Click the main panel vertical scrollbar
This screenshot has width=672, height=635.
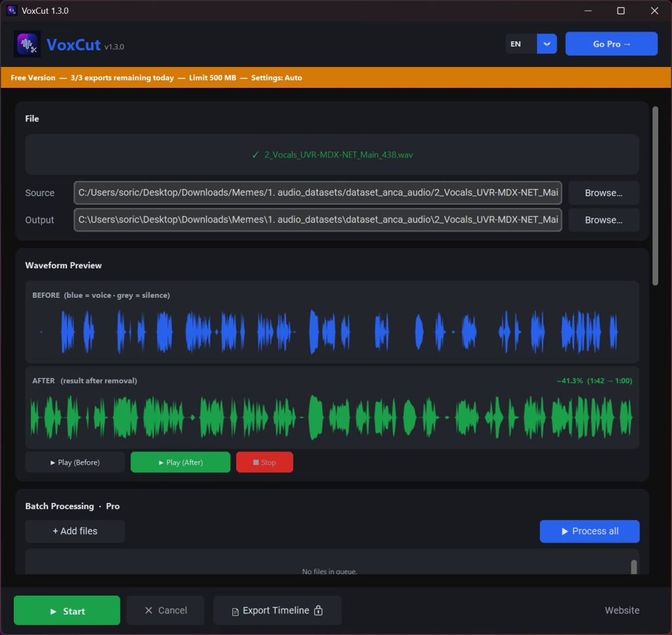655,195
